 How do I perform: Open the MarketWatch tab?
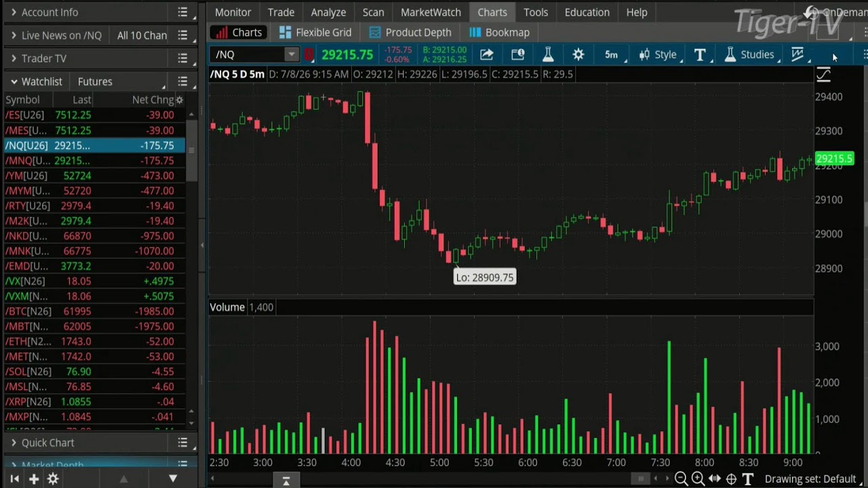431,12
